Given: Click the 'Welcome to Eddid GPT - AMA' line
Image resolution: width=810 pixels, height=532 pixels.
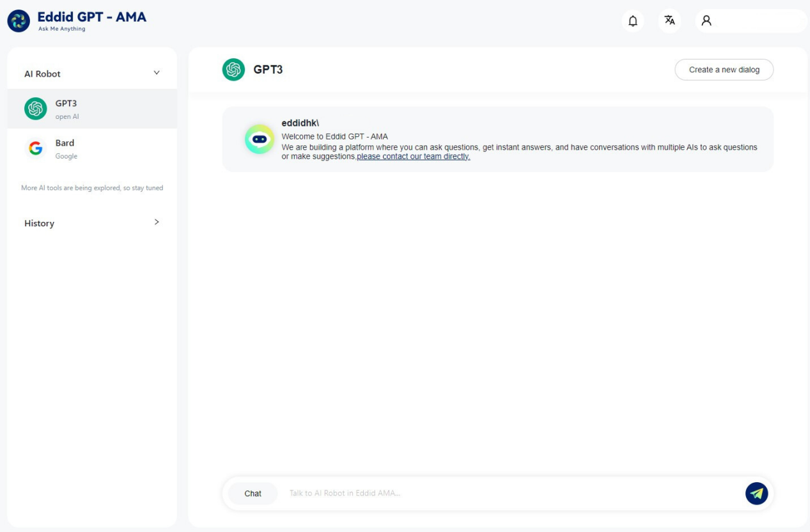Looking at the screenshot, I should click(335, 137).
